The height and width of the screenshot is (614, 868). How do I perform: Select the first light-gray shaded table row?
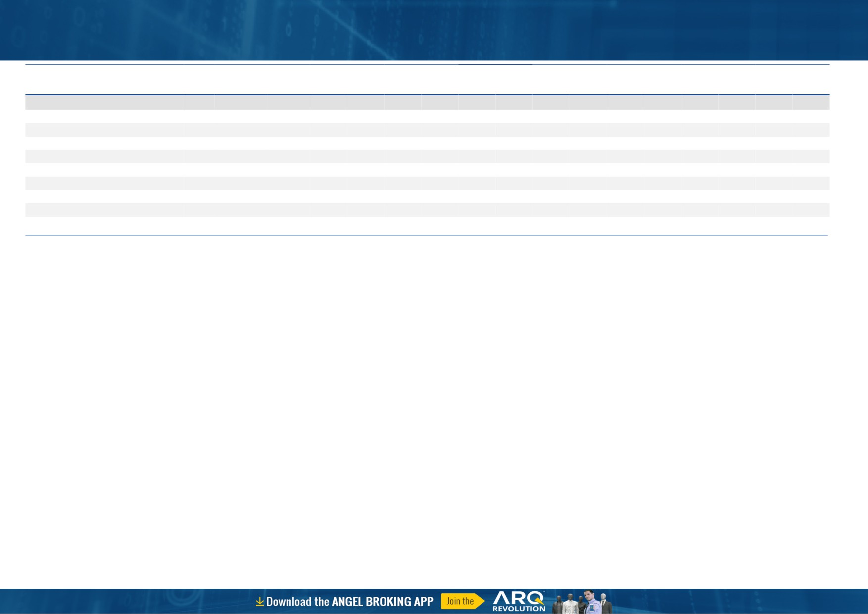point(427,130)
